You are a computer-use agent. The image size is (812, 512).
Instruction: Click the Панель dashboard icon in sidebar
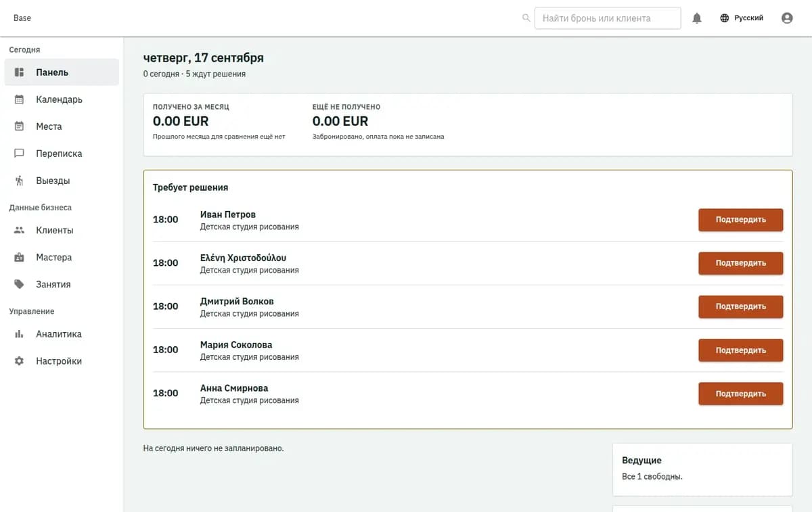pos(20,72)
